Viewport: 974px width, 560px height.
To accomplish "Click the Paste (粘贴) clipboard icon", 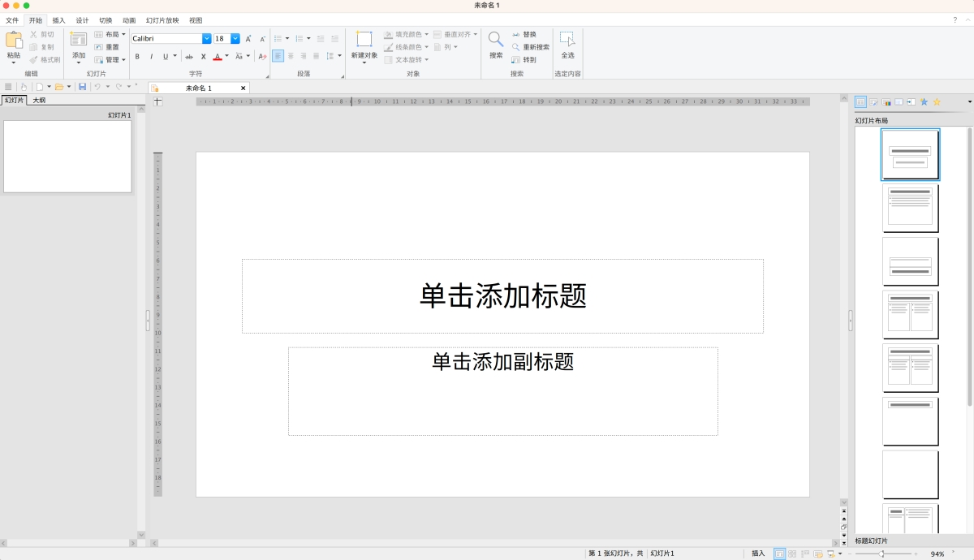I will coord(14,41).
